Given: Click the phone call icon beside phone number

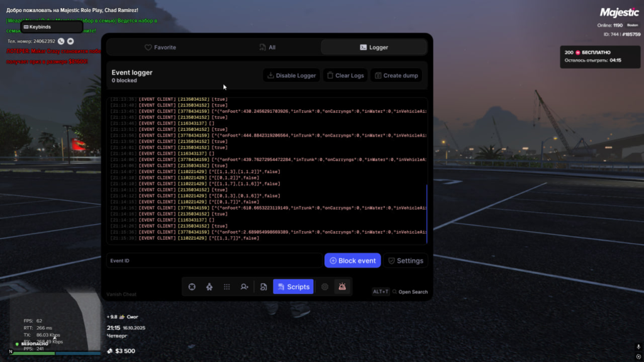Looking at the screenshot, I should tap(61, 41).
